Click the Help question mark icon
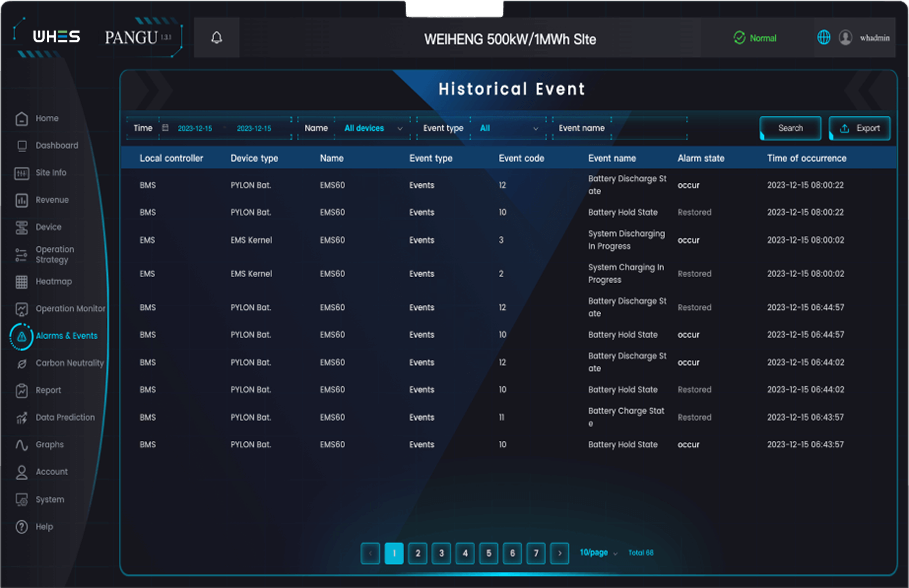 [x=22, y=527]
